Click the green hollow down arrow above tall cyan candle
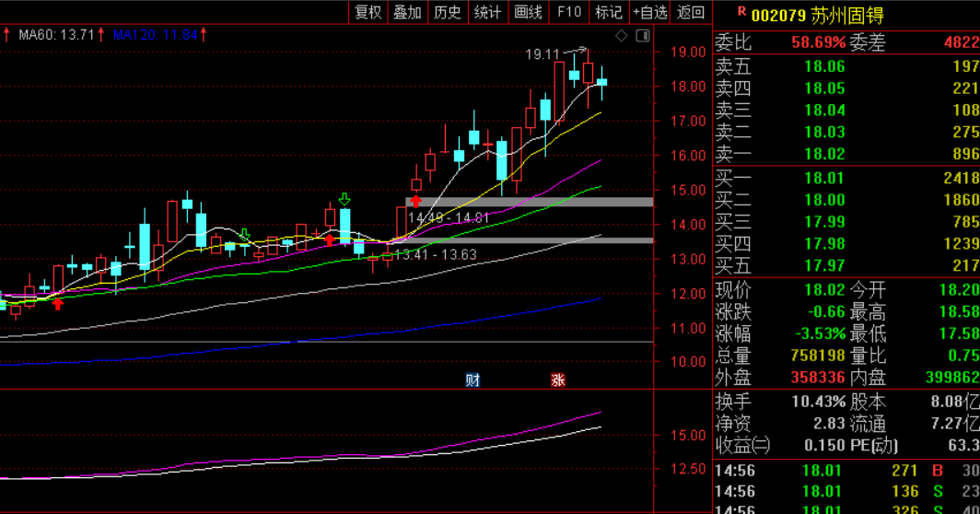Image resolution: width=980 pixels, height=514 pixels. 344,199
